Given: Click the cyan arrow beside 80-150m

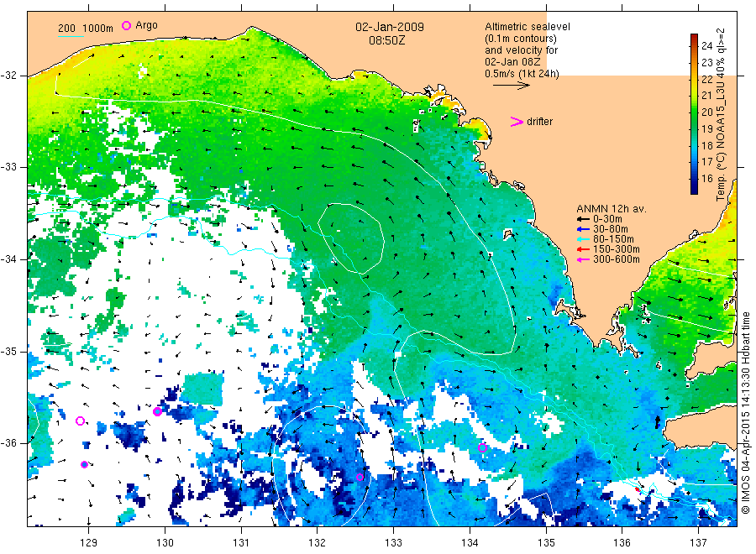Looking at the screenshot, I should click(x=584, y=239).
